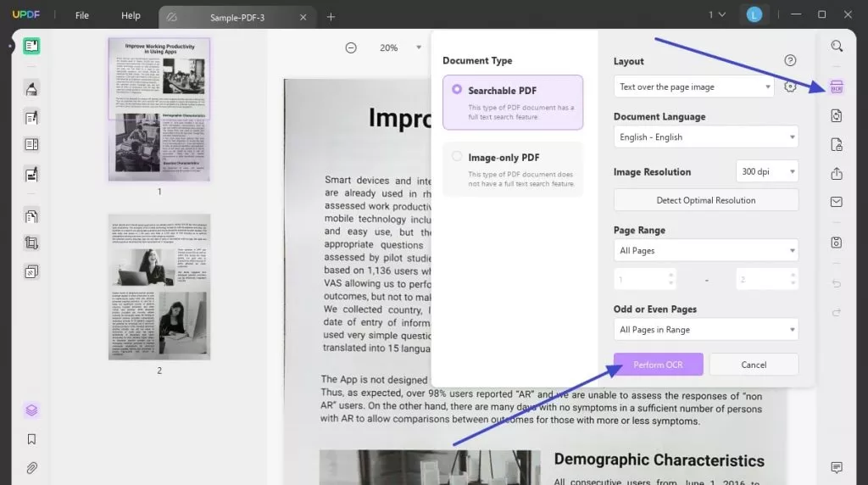Screen dimensions: 868x485
Task: Click the 20% zoom value
Action: [388, 47]
